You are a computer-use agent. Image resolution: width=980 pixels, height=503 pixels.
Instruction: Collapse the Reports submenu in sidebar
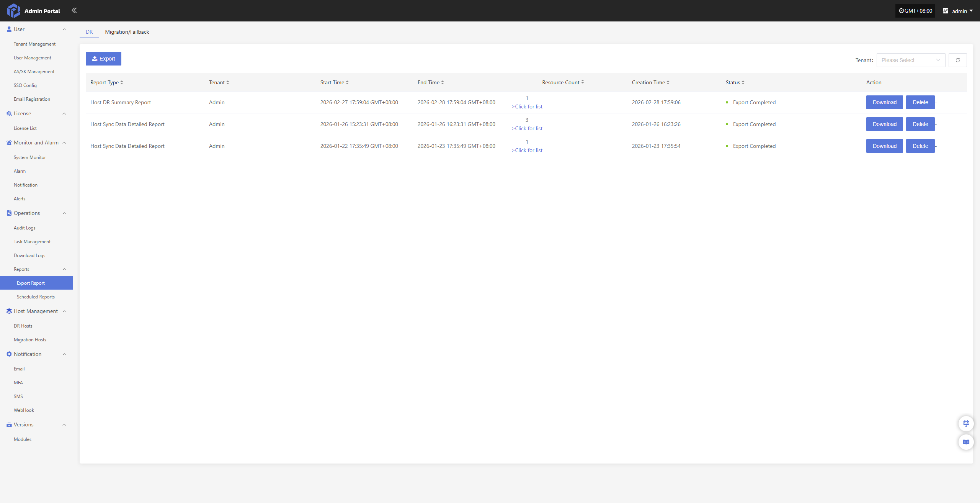[64, 269]
